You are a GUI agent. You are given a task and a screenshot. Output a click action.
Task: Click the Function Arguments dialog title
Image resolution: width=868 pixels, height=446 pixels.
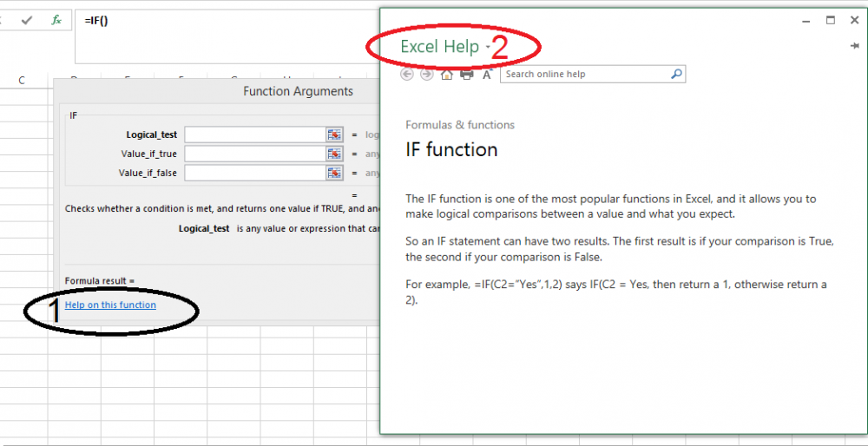(298, 91)
